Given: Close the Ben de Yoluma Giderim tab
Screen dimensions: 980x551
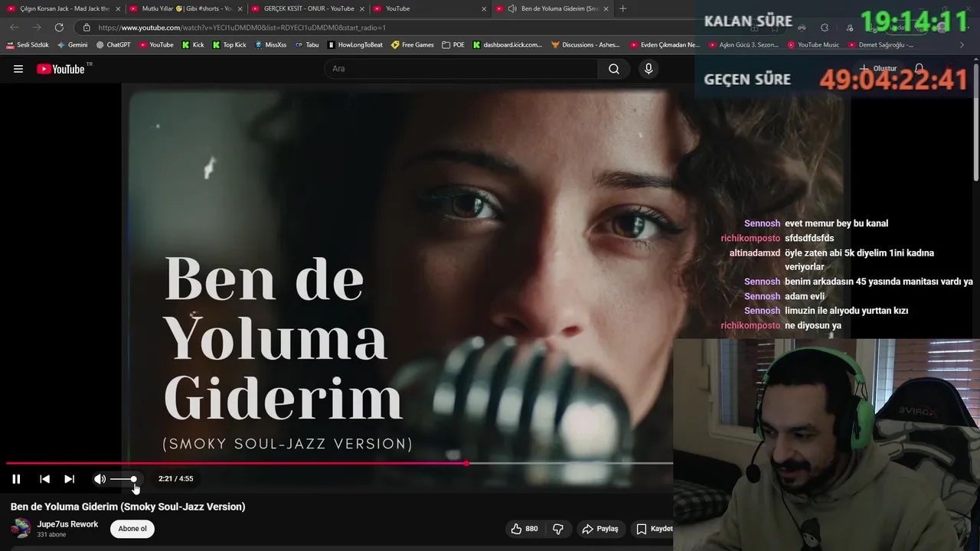Looking at the screenshot, I should (x=606, y=8).
